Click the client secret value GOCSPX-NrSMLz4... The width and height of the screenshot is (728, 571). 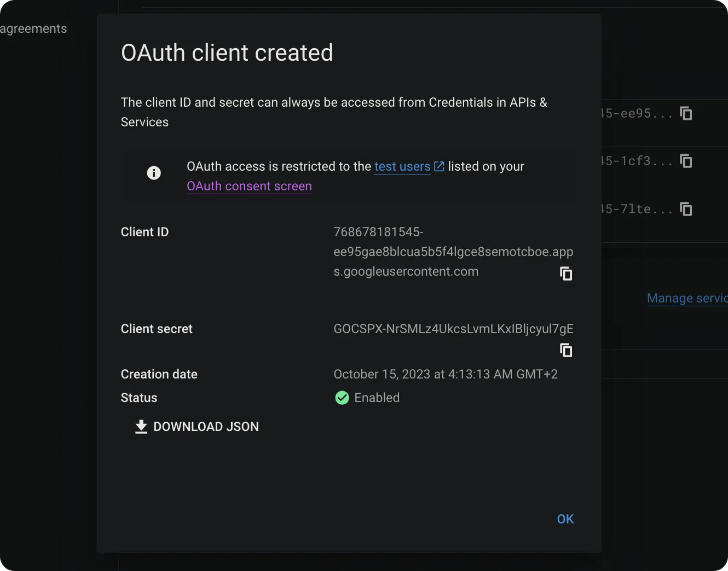[x=453, y=329]
